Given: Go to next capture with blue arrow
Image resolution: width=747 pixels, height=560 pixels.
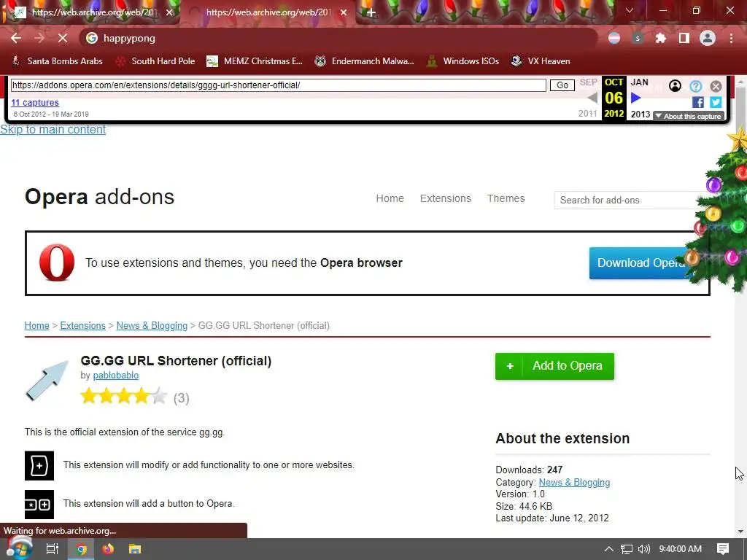Looking at the screenshot, I should (635, 98).
